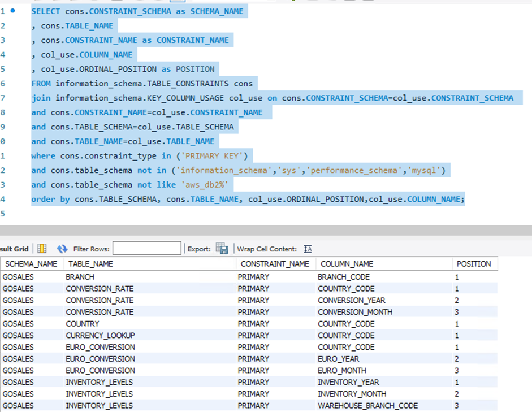The image size is (532, 412).
Task: Select the CONVERSION_MONTH cell
Action: click(354, 312)
